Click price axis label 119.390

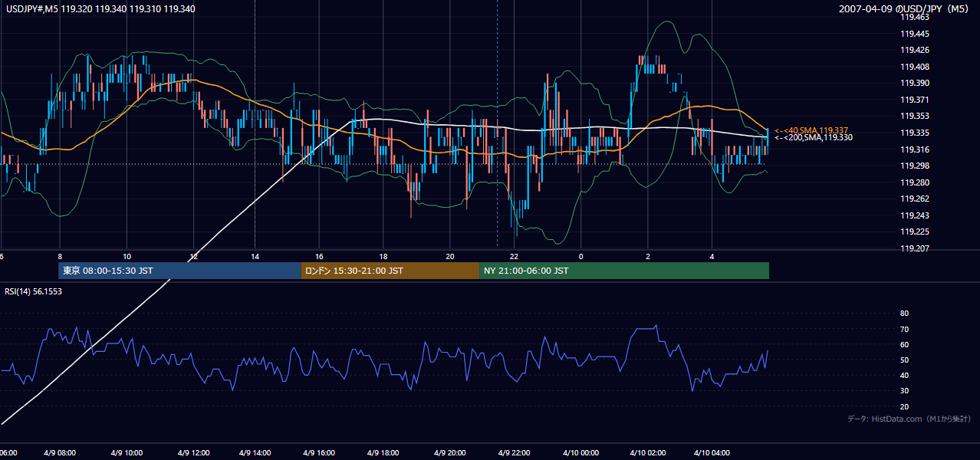[x=916, y=84]
